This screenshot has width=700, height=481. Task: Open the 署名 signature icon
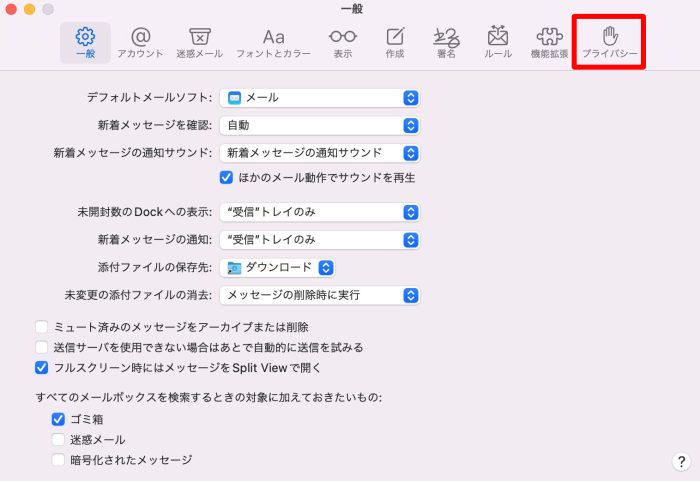click(x=446, y=40)
